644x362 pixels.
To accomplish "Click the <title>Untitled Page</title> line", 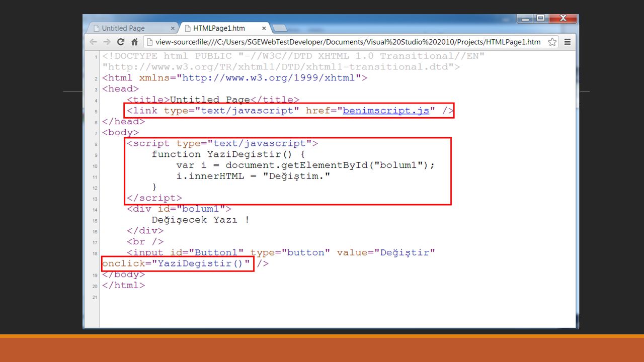I will coord(213,100).
